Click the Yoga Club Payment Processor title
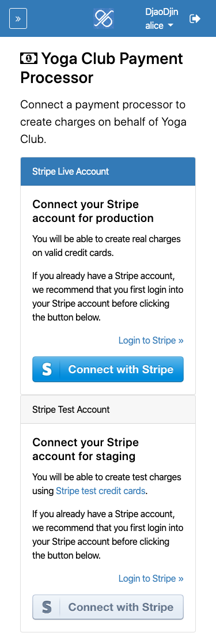The height and width of the screenshot is (644, 216). coord(102,68)
